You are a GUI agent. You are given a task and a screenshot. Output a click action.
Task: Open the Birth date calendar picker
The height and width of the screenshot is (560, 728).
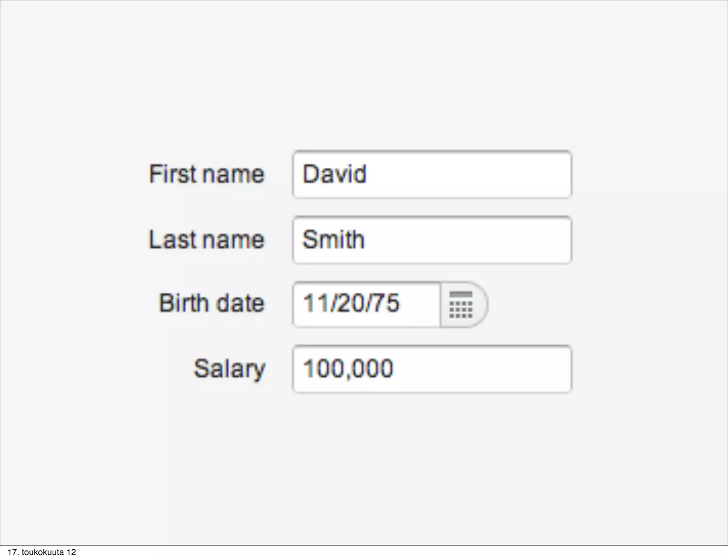coord(461,305)
